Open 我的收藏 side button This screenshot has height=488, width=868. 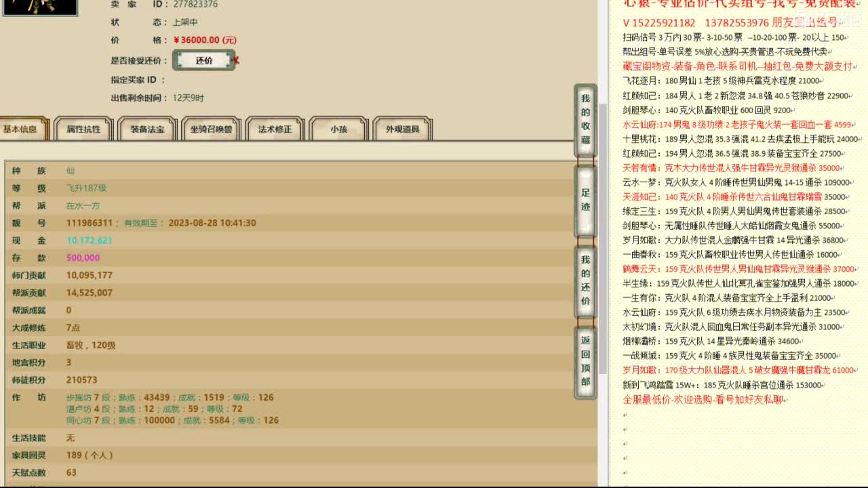click(585, 119)
